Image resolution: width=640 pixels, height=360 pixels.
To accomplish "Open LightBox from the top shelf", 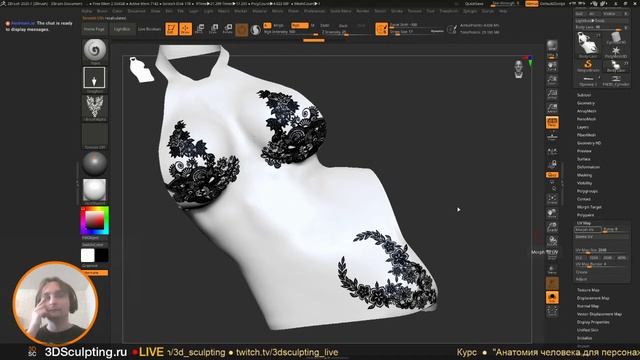I will pyautogui.click(x=122, y=29).
